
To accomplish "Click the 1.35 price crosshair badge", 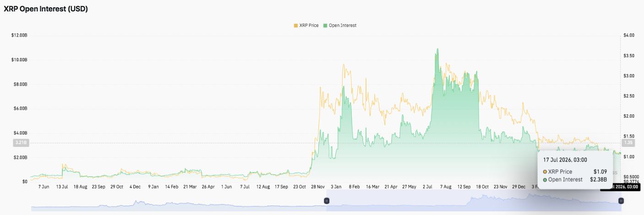I will (x=628, y=143).
